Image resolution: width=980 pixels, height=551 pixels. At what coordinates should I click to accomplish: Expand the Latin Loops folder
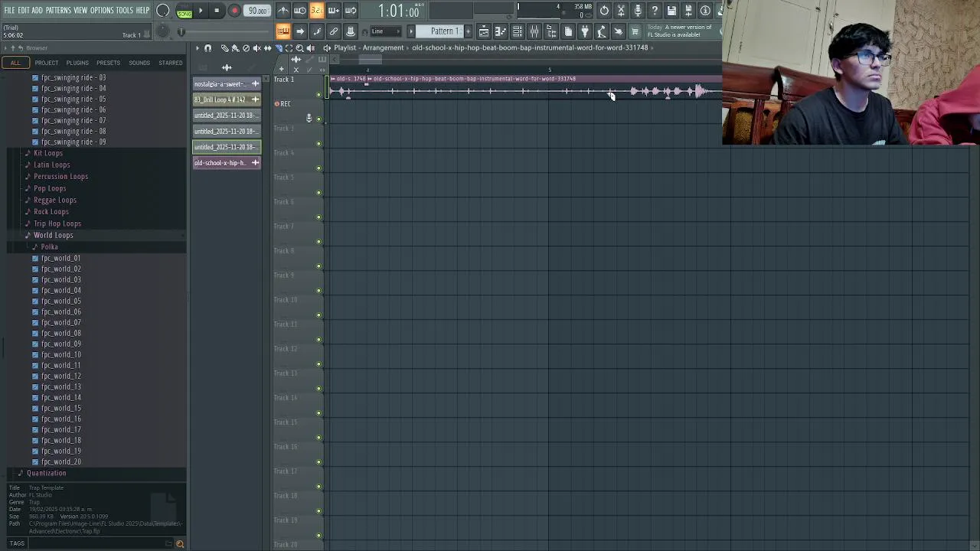(51, 165)
